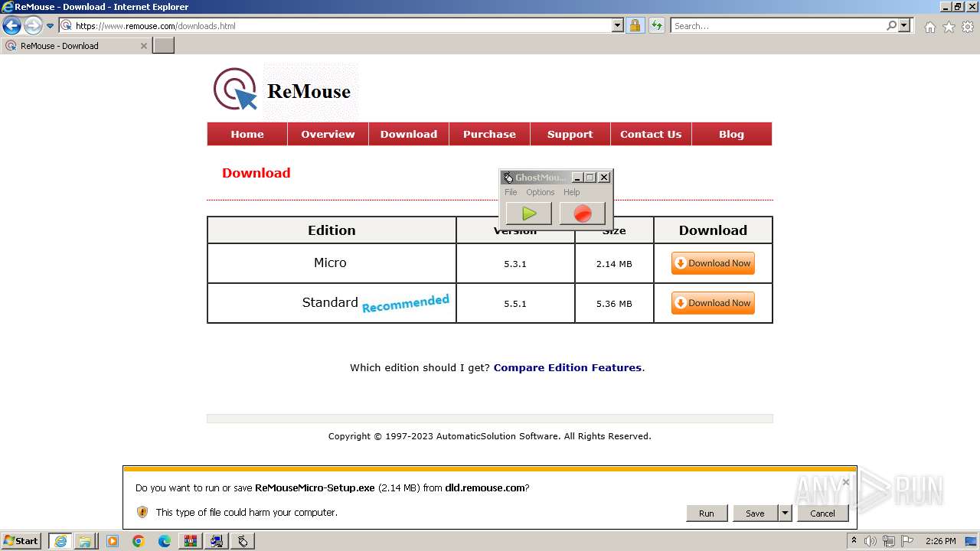Download the Standard edition now
Screen dimensions: 980x551
pos(713,303)
